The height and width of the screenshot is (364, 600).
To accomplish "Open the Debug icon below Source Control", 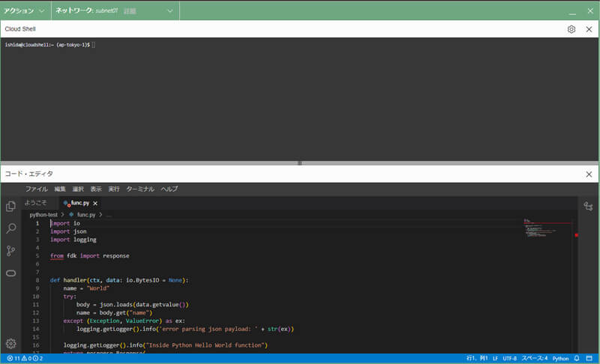I will [10, 273].
